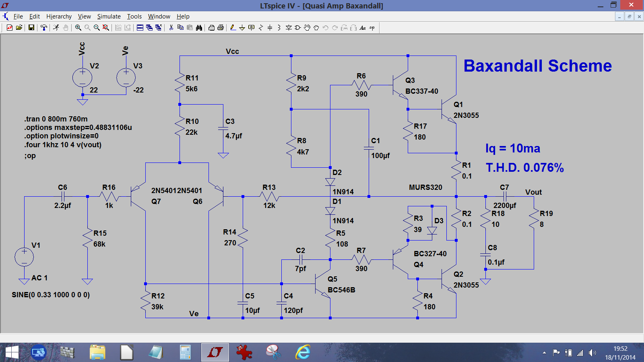Cut selection with the scissors icon
Screen dimensions: 644x362
pyautogui.click(x=171, y=27)
